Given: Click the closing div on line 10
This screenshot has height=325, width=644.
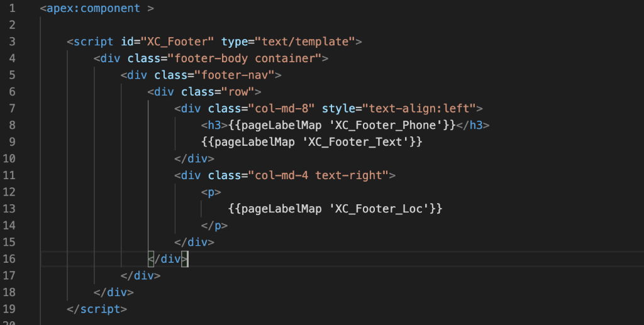Looking at the screenshot, I should tap(194, 159).
